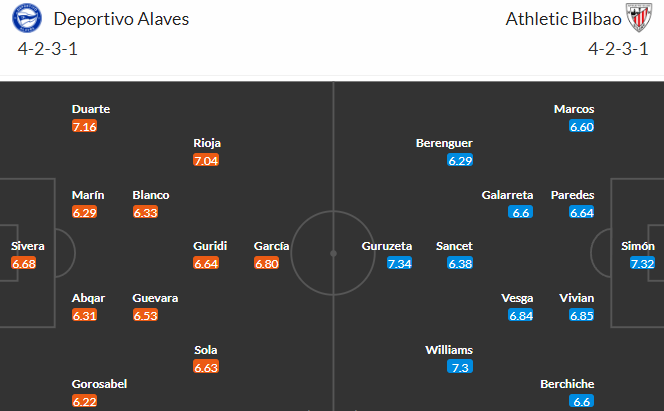Click player name Galarreta
The image size is (664, 411).
pos(507,195)
